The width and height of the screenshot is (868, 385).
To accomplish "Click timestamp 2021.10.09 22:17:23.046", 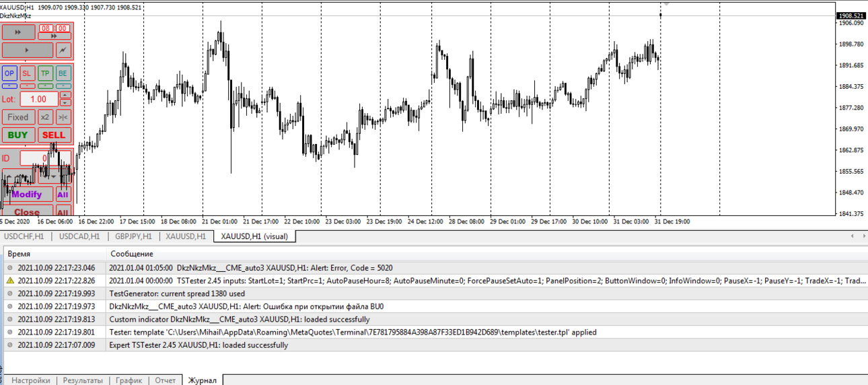I will coord(57,267).
